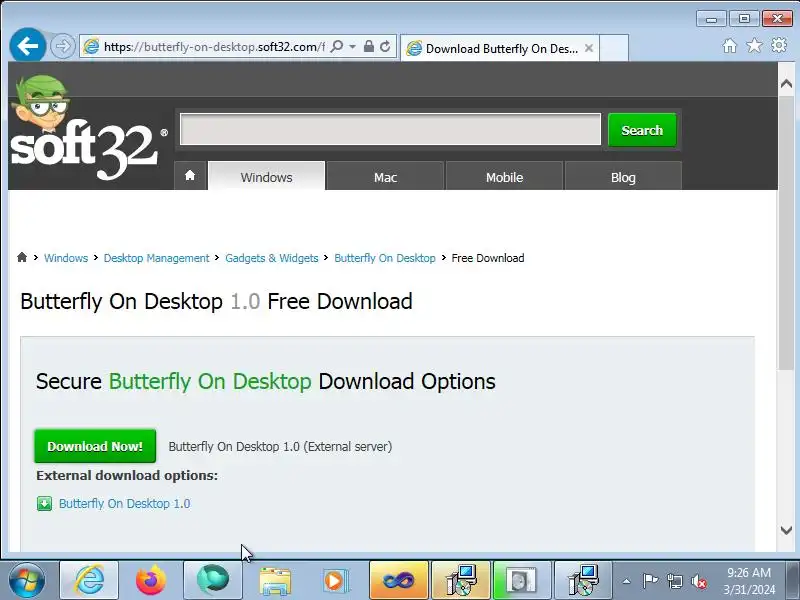
Task: Show hidden system tray icons
Action: [x=627, y=581]
